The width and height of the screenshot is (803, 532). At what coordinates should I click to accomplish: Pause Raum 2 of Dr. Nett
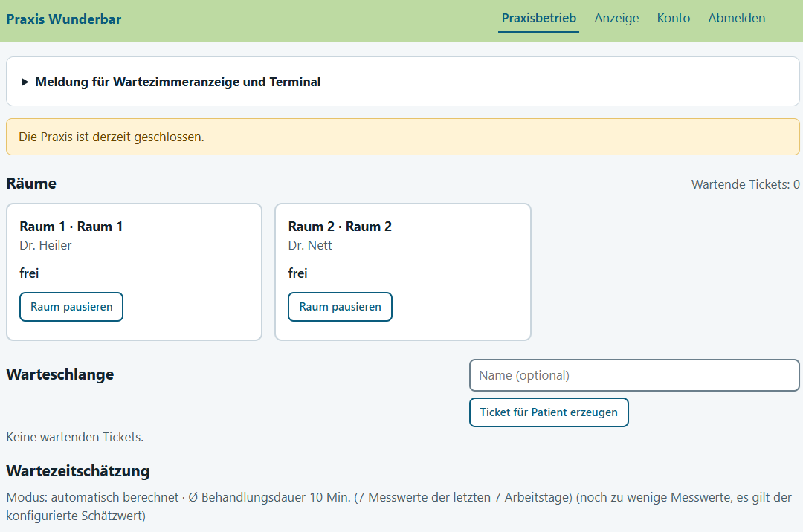tap(340, 307)
